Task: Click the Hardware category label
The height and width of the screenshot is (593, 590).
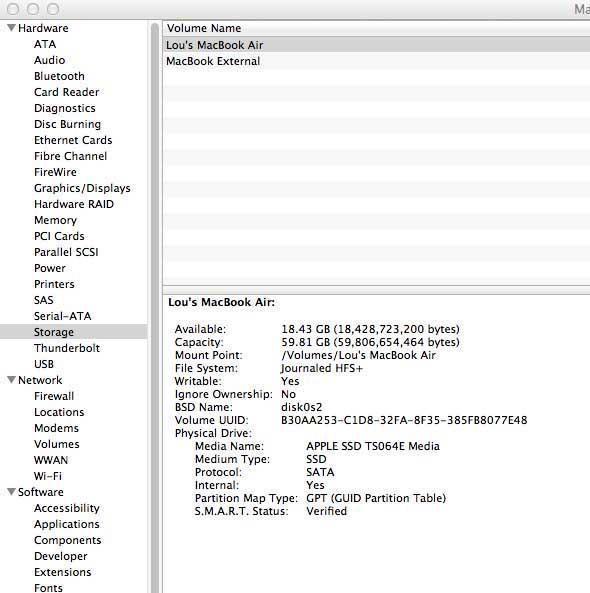Action: tap(43, 28)
